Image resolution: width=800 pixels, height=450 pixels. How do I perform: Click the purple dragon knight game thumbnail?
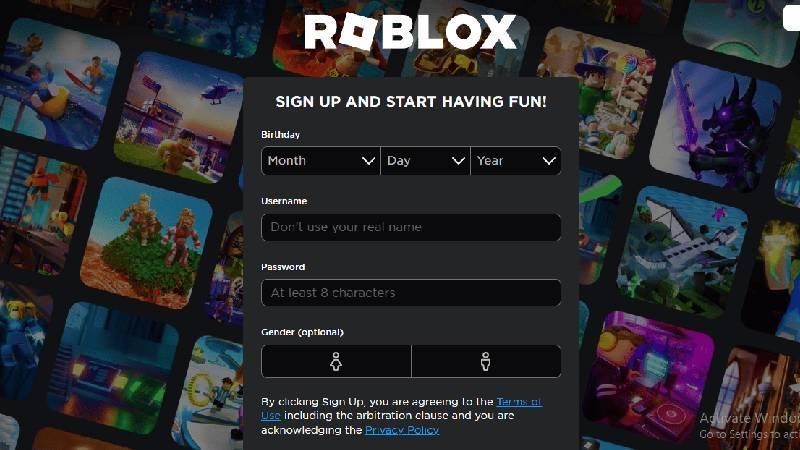[x=716, y=124]
